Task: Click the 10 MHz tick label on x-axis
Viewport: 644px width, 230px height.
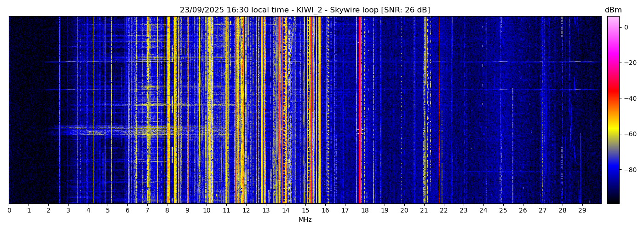Action: [x=207, y=211]
